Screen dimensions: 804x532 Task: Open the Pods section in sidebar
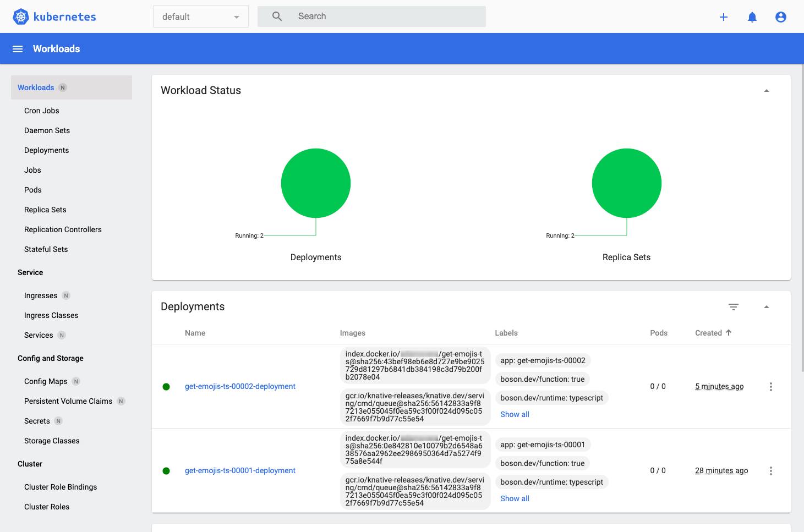(32, 189)
